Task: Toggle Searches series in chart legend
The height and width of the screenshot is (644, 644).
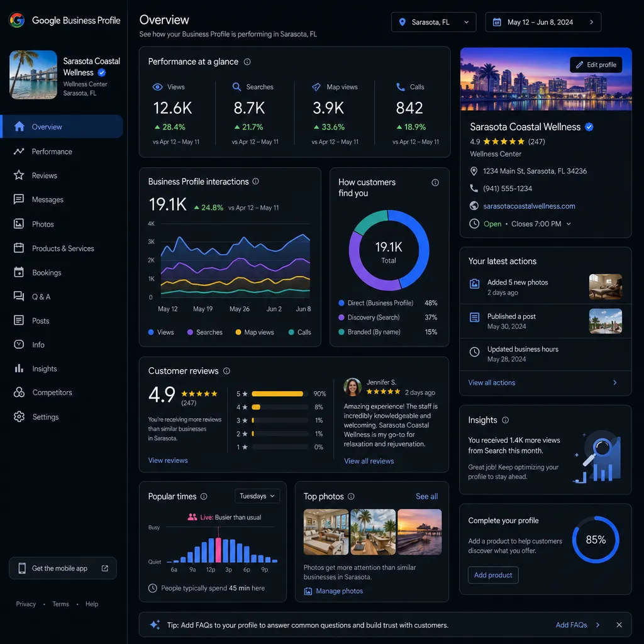Action: tap(205, 332)
